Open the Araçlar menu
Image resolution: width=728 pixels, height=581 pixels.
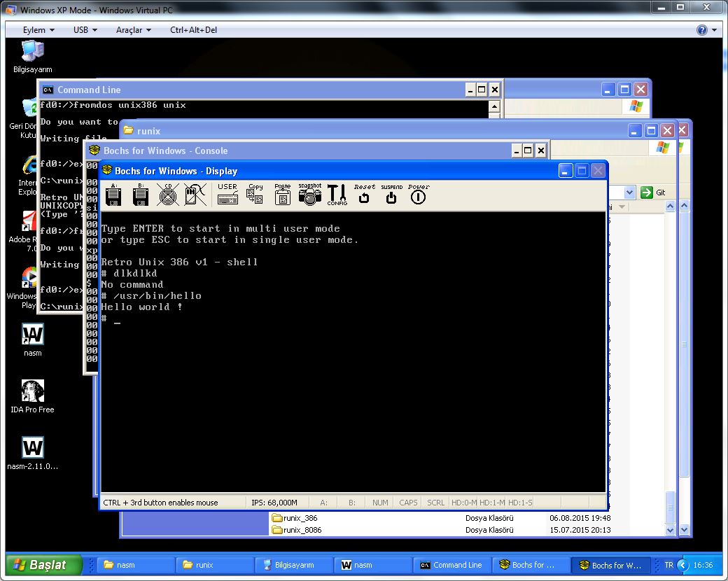click(133, 29)
